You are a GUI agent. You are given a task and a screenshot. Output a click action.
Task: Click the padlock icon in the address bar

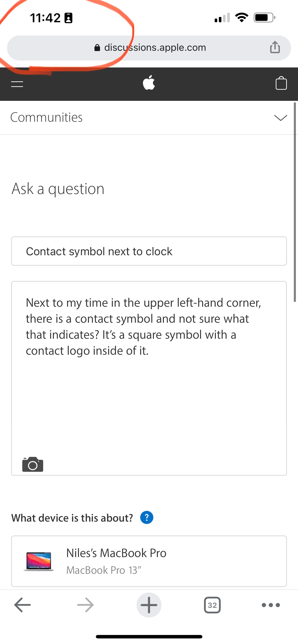pos(97,48)
